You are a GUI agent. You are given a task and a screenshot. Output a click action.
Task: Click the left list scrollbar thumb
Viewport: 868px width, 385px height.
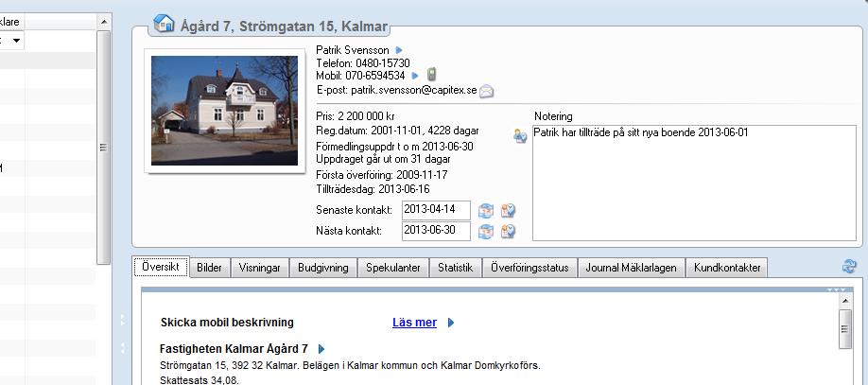point(103,148)
